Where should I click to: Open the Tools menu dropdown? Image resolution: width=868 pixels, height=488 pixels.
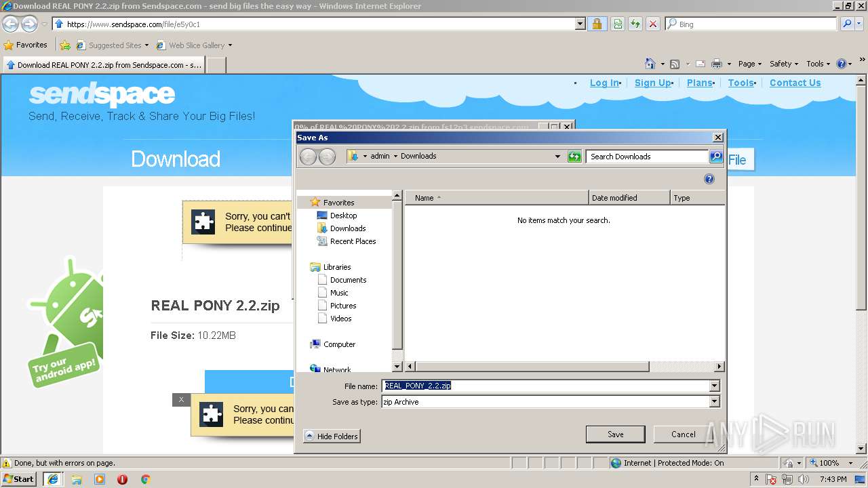coord(818,64)
